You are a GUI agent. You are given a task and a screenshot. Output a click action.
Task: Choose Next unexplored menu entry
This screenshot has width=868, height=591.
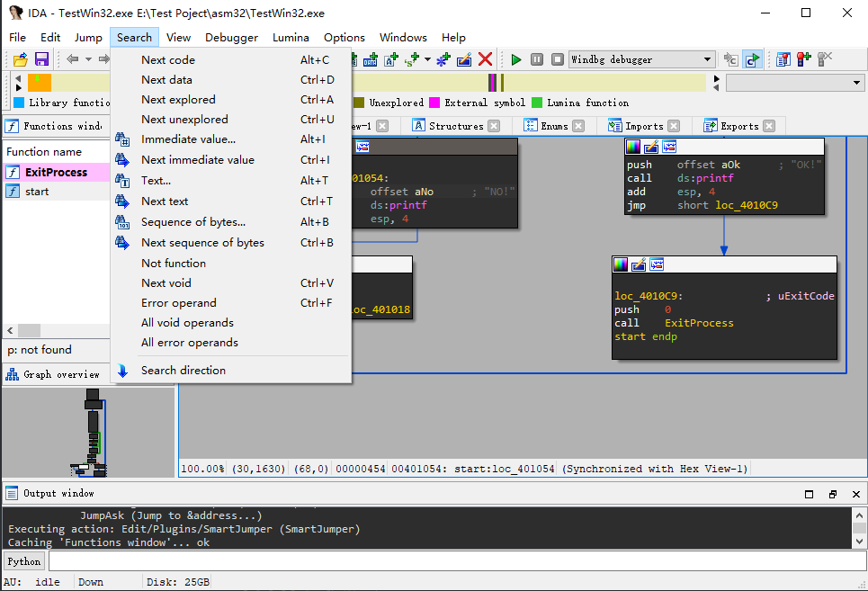tap(231, 120)
